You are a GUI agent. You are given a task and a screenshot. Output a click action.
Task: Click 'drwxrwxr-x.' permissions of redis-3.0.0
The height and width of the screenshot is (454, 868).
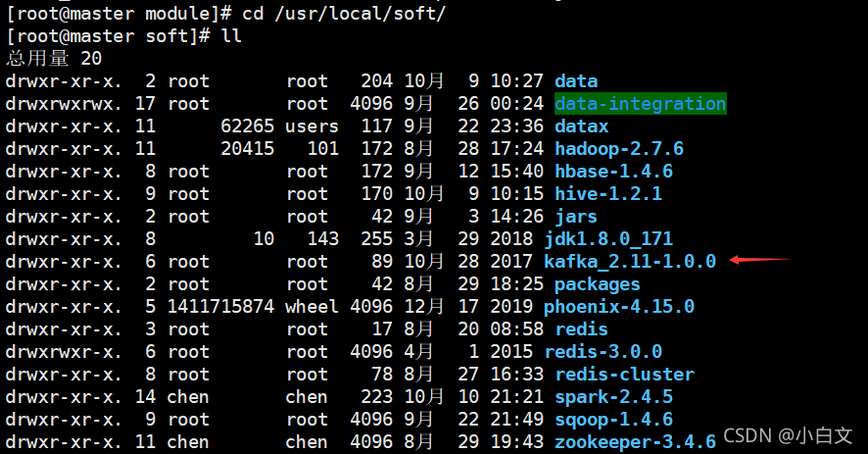(x=64, y=352)
